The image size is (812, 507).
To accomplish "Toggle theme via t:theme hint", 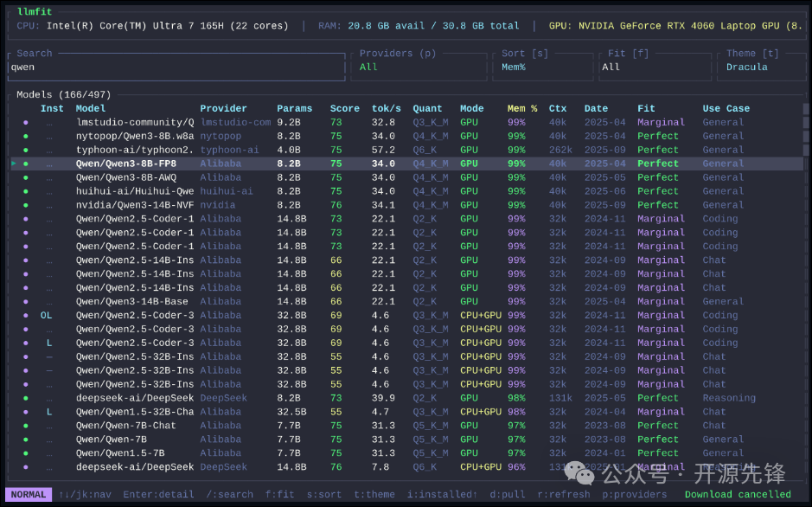I will [x=376, y=495].
